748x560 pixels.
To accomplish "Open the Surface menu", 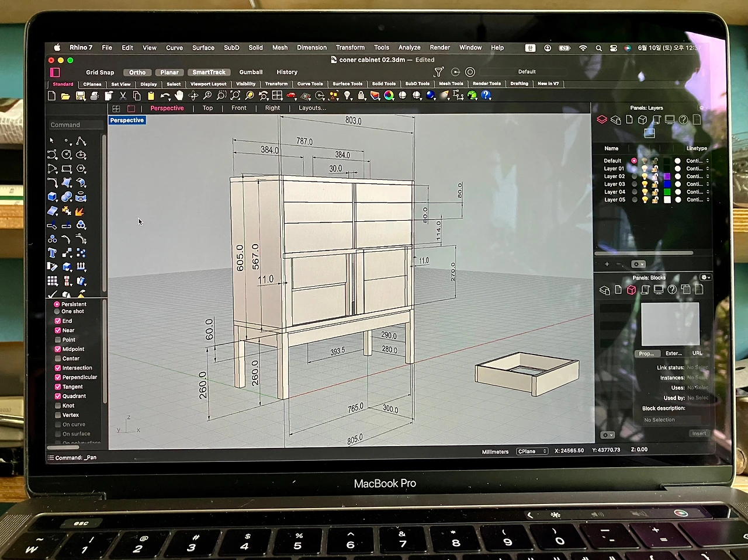I will (x=203, y=48).
